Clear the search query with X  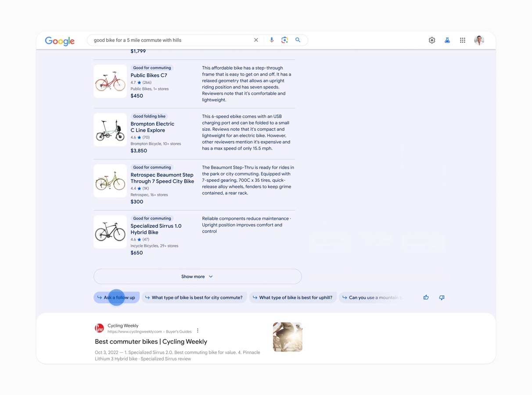tap(256, 40)
